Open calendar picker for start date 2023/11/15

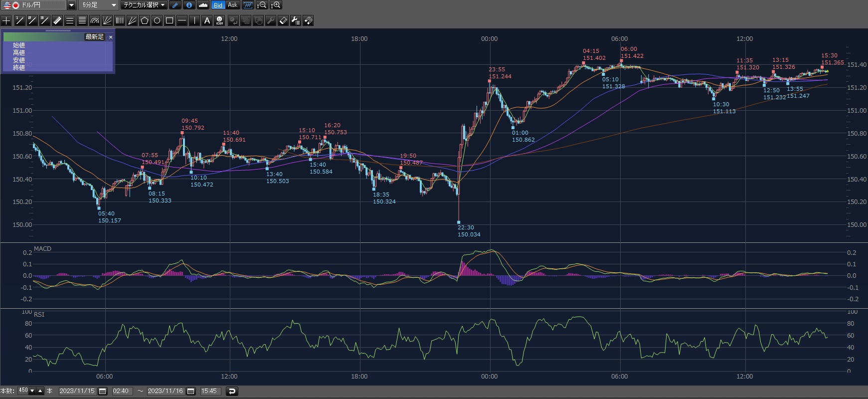[103, 391]
